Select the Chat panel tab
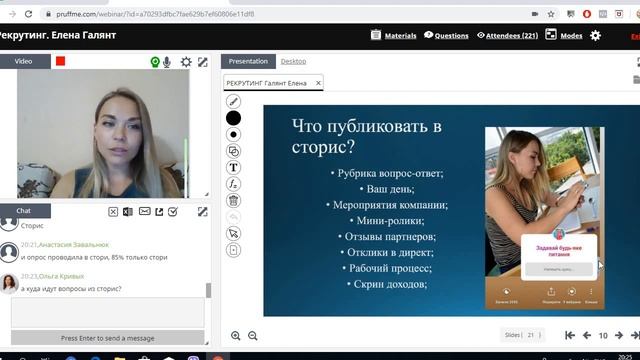Screen dimensions: 640x360 coord(25,211)
